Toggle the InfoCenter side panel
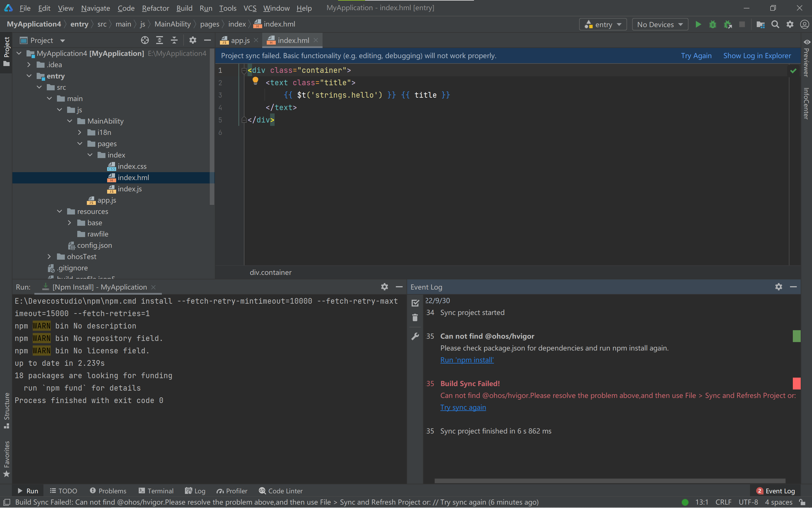Image resolution: width=812 pixels, height=508 pixels. [806, 103]
